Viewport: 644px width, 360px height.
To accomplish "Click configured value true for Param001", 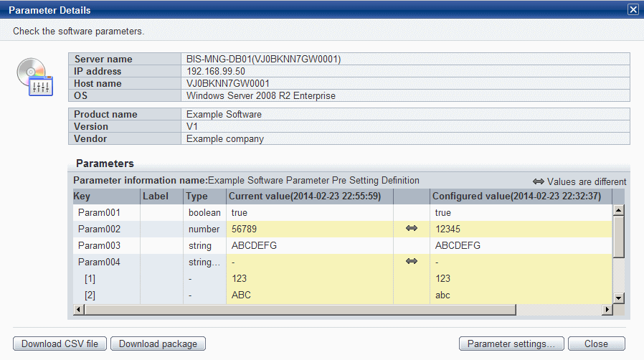I will (443, 213).
